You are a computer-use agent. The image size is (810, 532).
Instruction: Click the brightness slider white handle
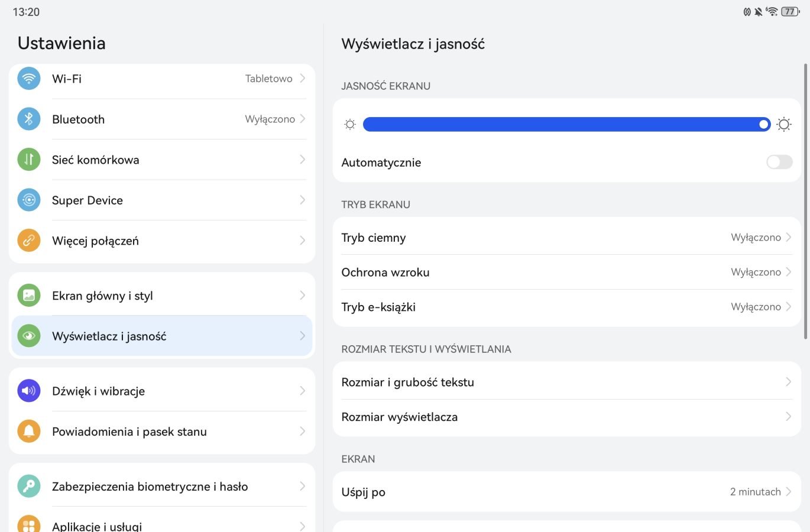coord(764,124)
